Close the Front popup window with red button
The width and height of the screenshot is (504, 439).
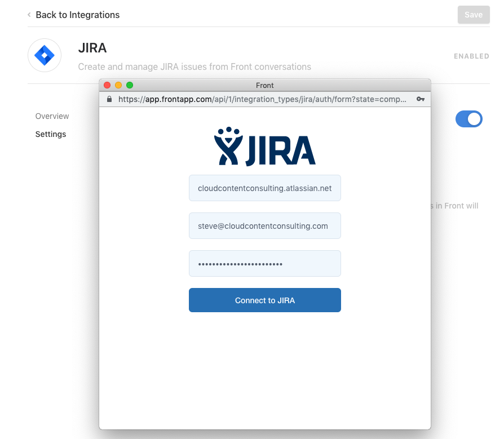point(107,85)
